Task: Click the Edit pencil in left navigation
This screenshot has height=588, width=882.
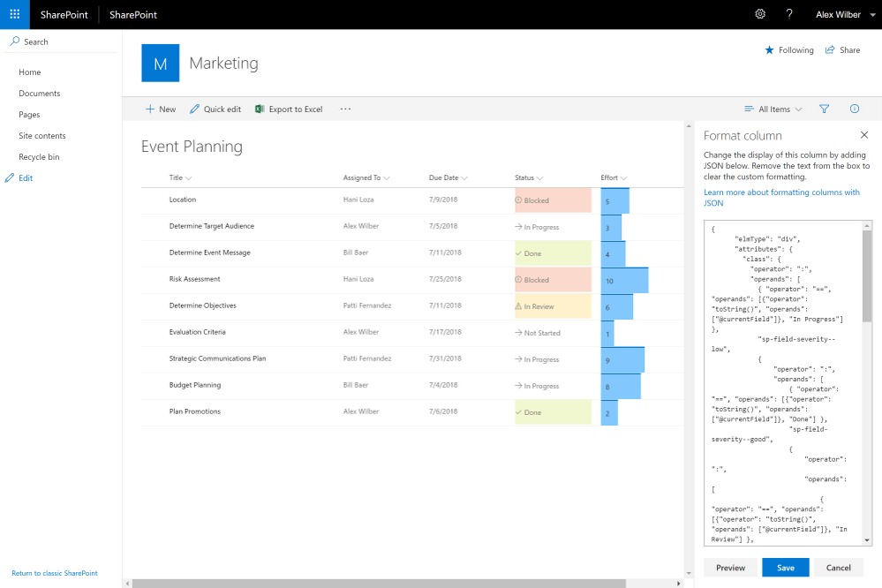Action: pyautogui.click(x=9, y=177)
